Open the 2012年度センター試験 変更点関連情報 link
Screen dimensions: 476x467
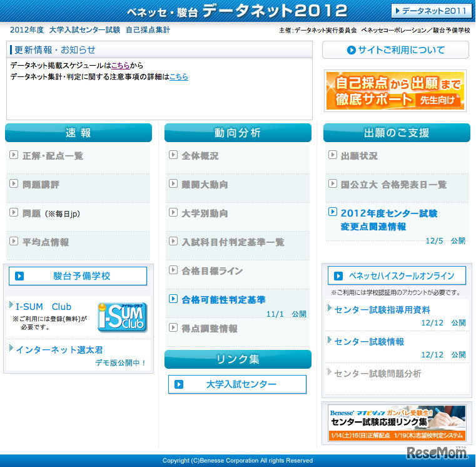pos(389,220)
